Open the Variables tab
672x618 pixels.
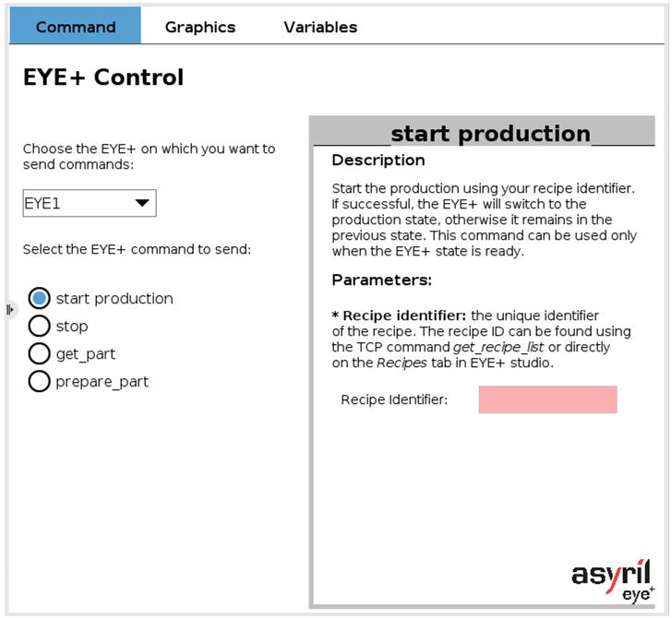coord(320,27)
